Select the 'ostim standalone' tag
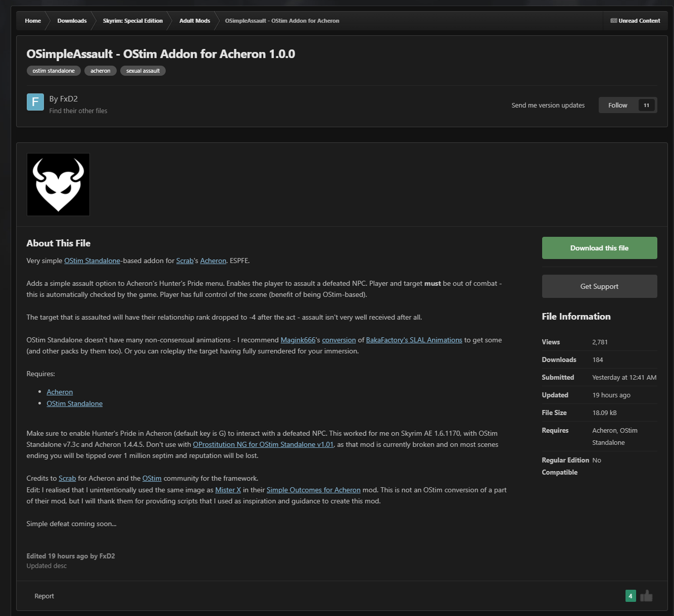This screenshot has width=674, height=616. click(x=54, y=71)
